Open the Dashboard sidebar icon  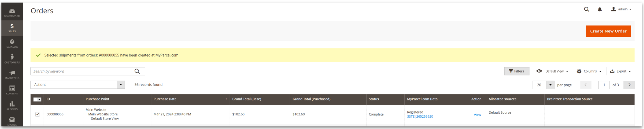tap(12, 12)
